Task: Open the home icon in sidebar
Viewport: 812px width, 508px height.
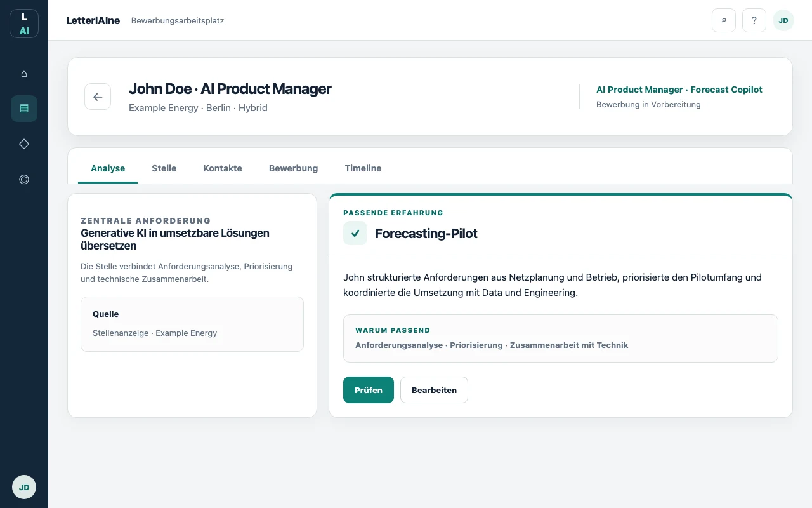Action: pos(24,74)
